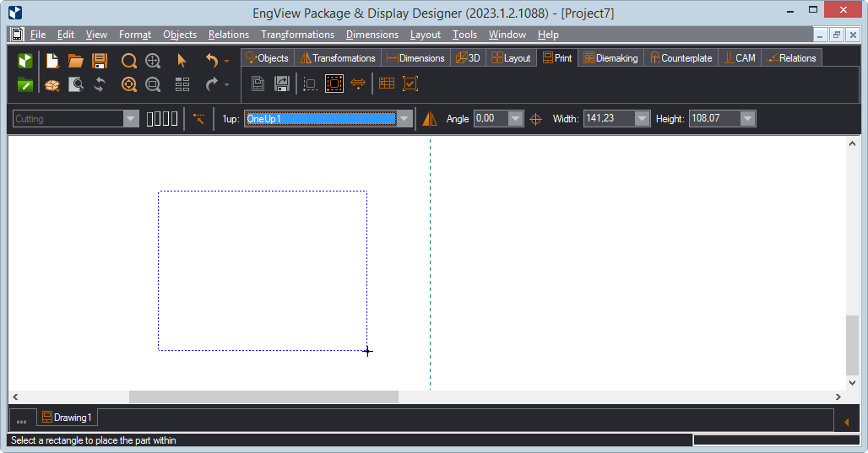The image size is (868, 453).
Task: Click the Height field showing 108,07
Action: point(714,118)
